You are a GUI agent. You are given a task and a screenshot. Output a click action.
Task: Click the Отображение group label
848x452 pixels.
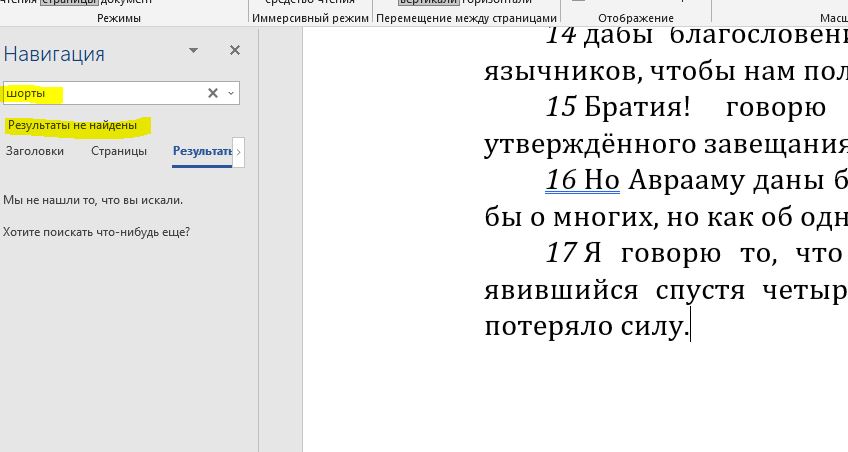click(636, 18)
